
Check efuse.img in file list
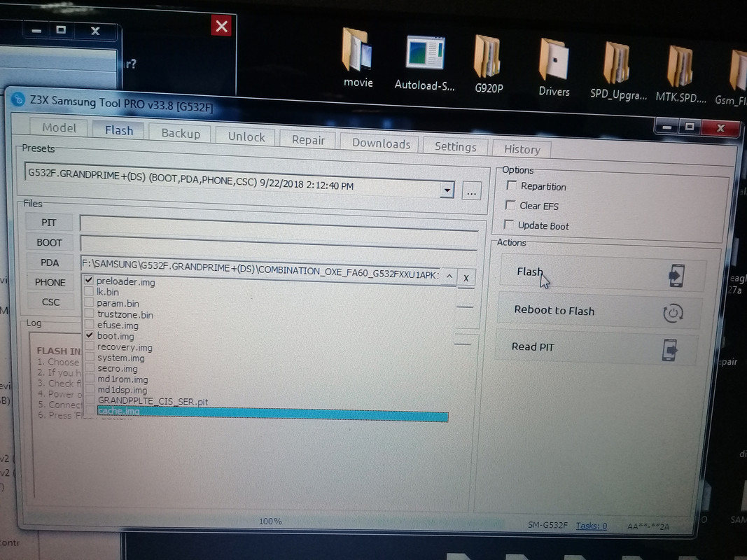89,324
